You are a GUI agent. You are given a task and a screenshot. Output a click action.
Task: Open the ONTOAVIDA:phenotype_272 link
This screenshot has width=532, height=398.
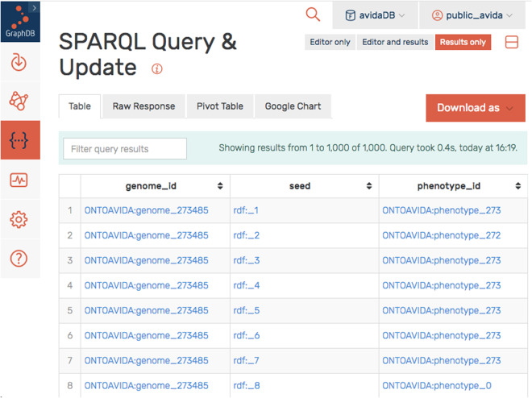click(x=441, y=235)
